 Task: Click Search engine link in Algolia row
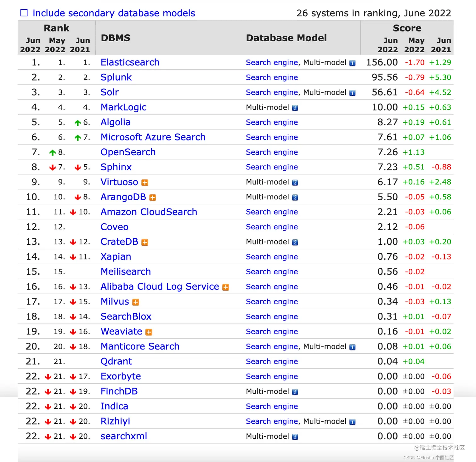pyautogui.click(x=272, y=123)
